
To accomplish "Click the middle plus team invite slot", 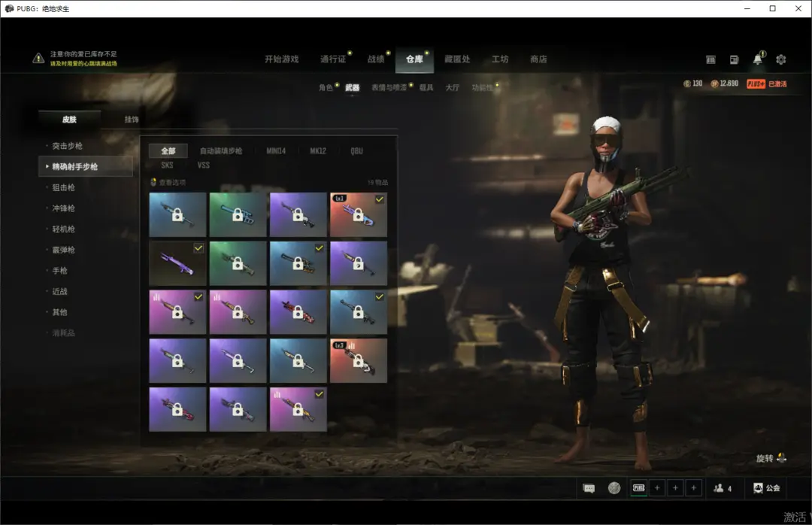I will 675,487.
